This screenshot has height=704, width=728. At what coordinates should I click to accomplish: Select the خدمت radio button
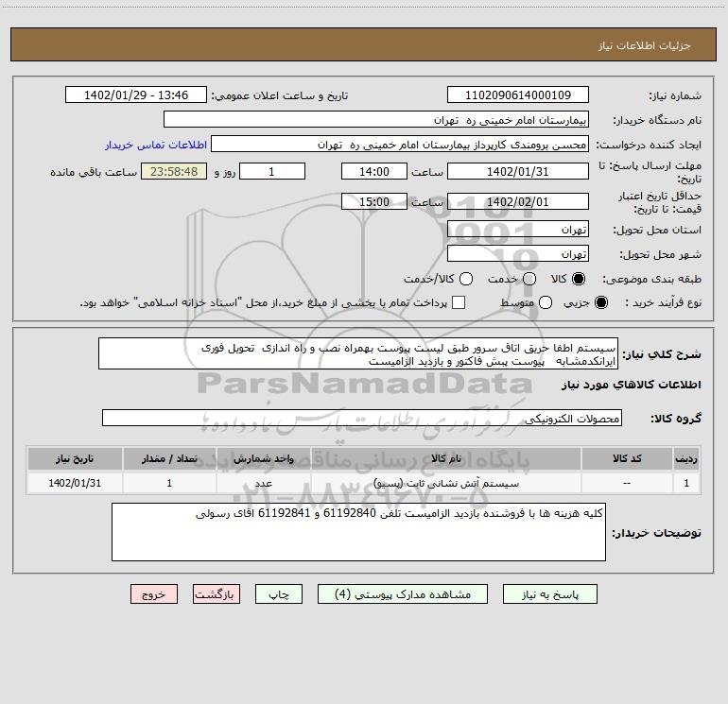(529, 279)
